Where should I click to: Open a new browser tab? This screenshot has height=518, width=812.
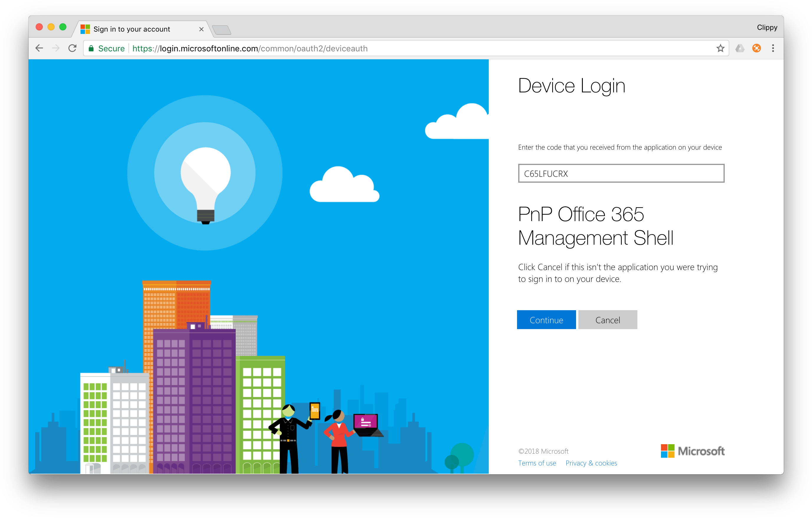[222, 30]
